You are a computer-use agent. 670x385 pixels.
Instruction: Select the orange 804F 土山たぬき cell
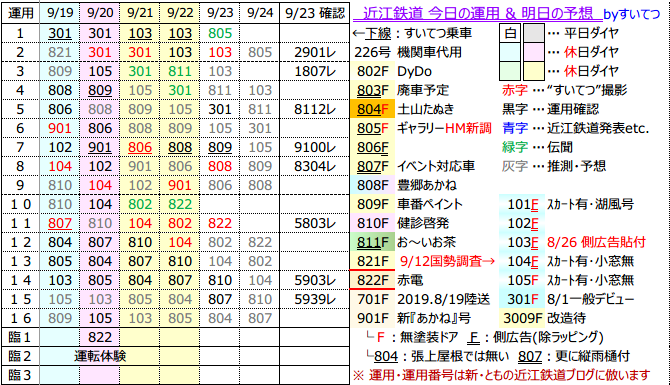[x=372, y=109]
